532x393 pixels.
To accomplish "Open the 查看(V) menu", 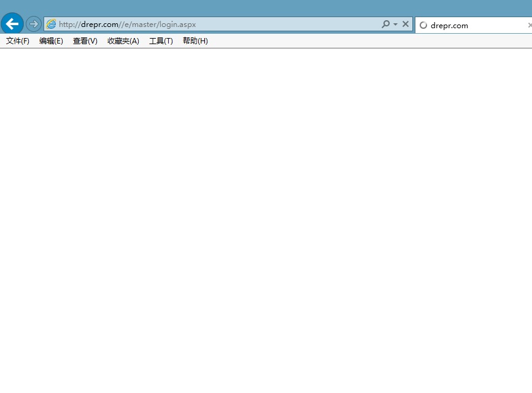I will coord(85,41).
